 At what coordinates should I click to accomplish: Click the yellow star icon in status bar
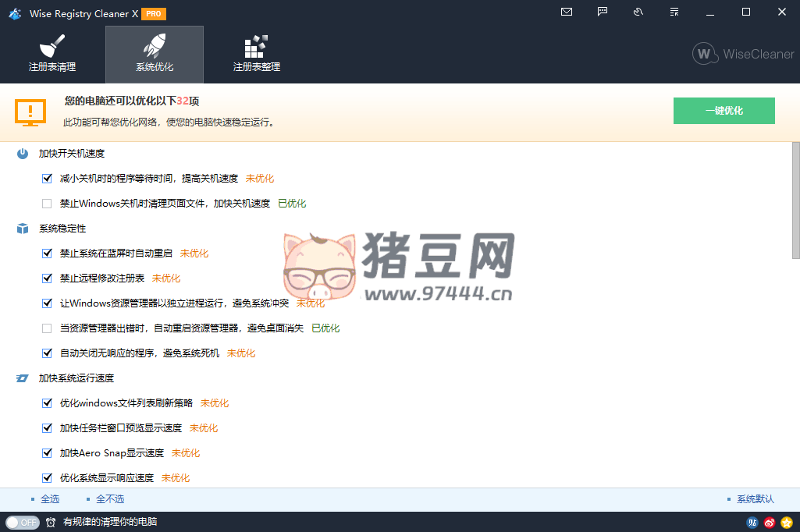787,523
